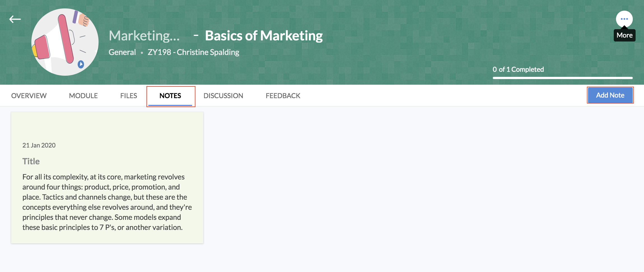Click the course completion progress bar
Image resolution: width=644 pixels, height=272 pixels.
563,78
